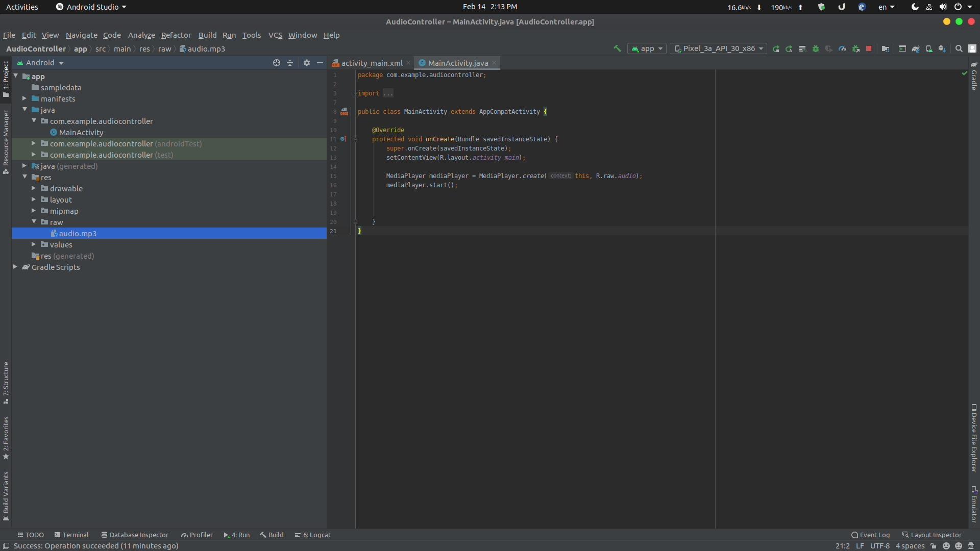Open the app run configuration dropdown
Screen dimensions: 980x551
647,48
